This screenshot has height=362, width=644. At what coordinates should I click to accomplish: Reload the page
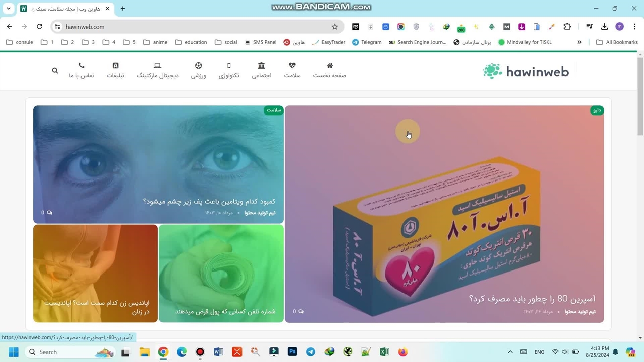(39, 27)
